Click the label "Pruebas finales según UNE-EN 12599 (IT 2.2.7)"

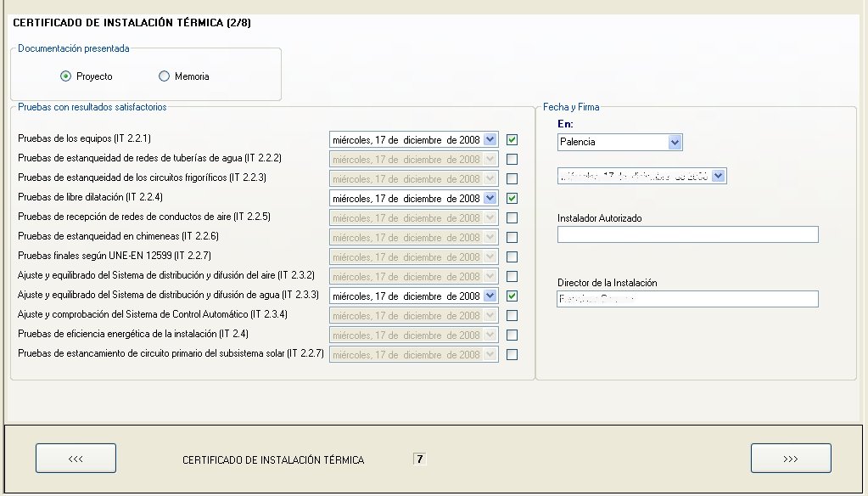[114, 256]
